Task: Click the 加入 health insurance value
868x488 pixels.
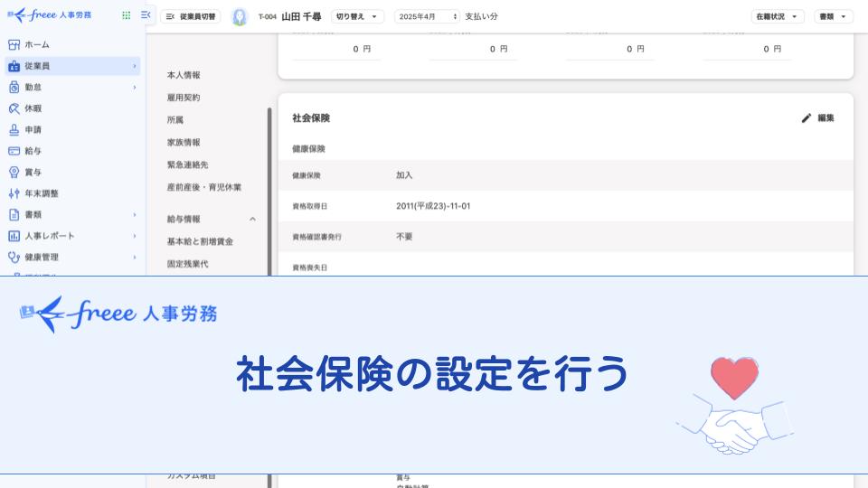Action: pyautogui.click(x=404, y=174)
